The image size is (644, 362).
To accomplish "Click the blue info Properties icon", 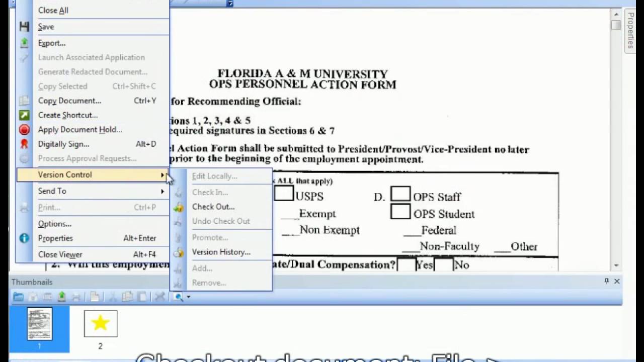I will click(24, 238).
